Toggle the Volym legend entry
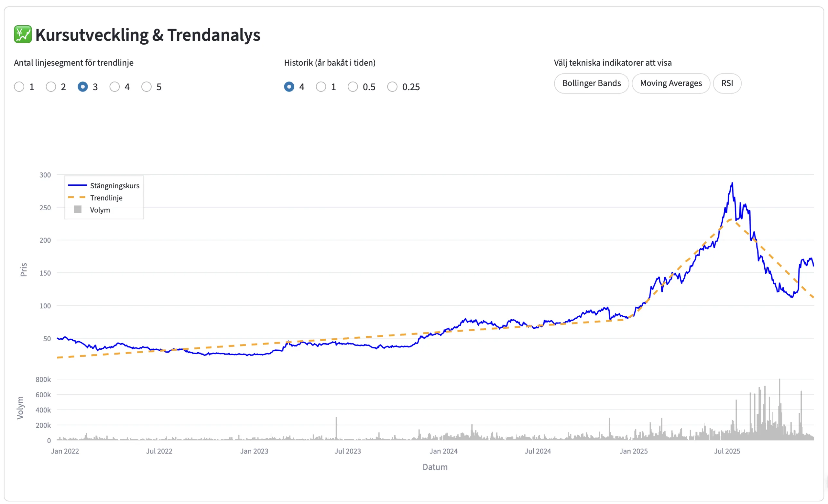 pos(100,210)
